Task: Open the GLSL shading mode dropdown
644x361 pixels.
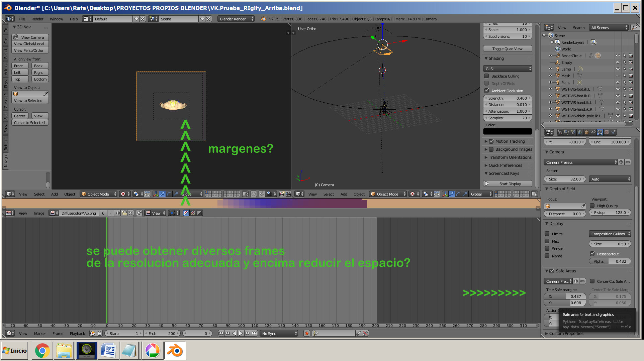Action: pyautogui.click(x=508, y=69)
